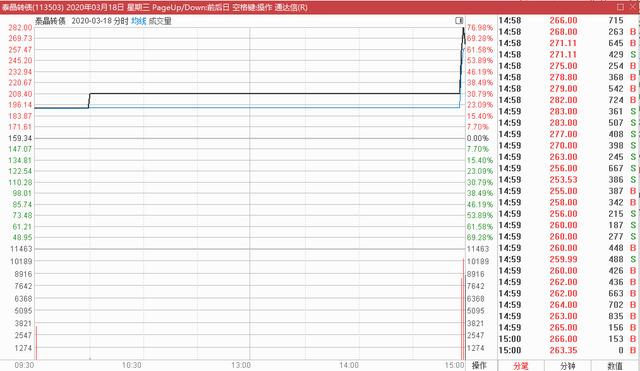Maximize the chart window
This screenshot has width=640, height=371.
[x=620, y=7]
